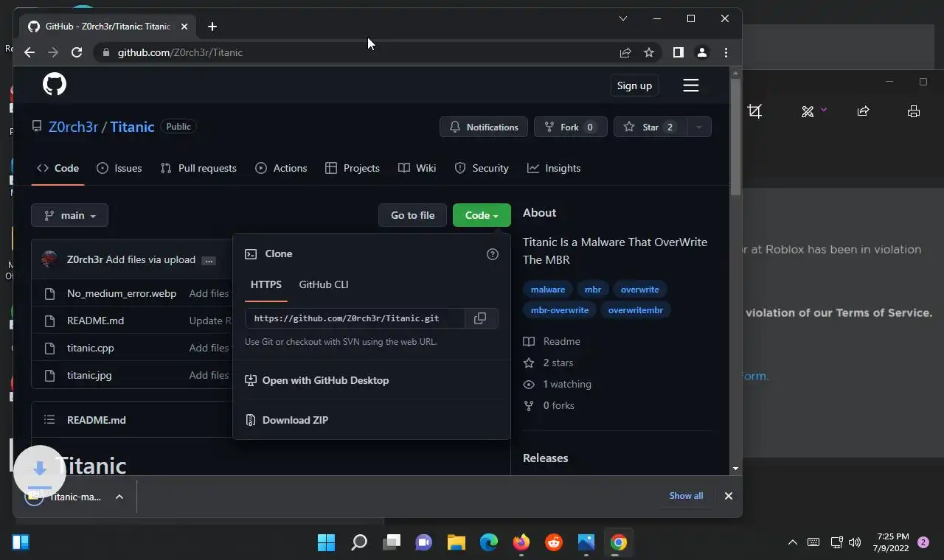Switch to the Pull requests tab

[x=198, y=168]
